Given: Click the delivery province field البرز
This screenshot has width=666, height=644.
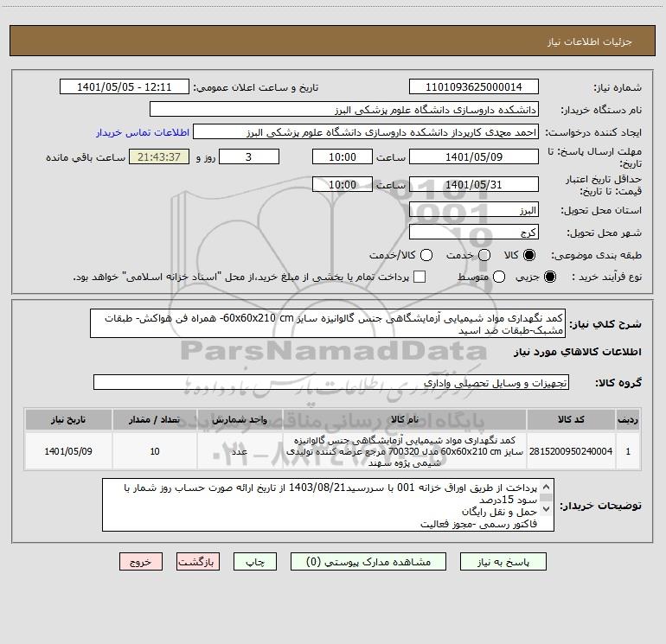Looking at the screenshot, I should [474, 209].
